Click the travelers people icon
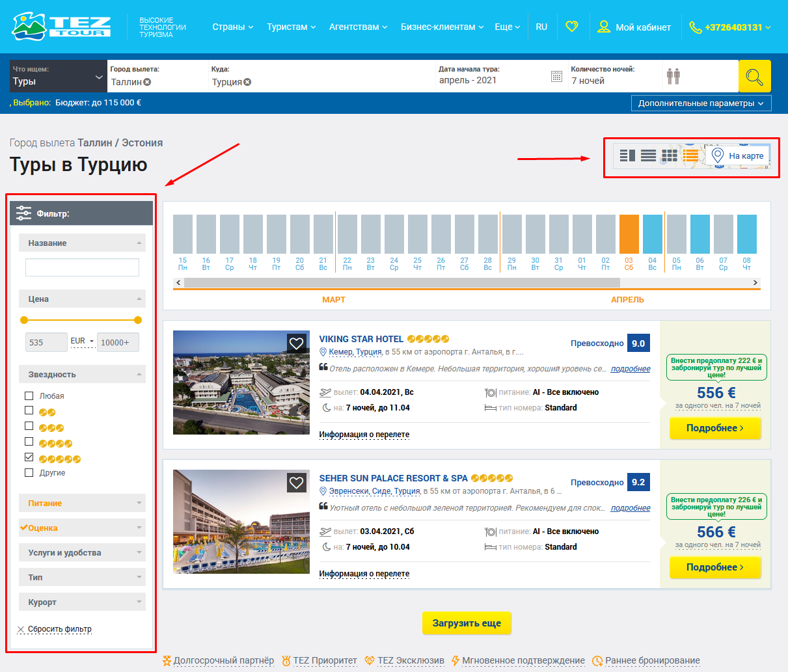Screen dimensions: 788x672 (673, 76)
